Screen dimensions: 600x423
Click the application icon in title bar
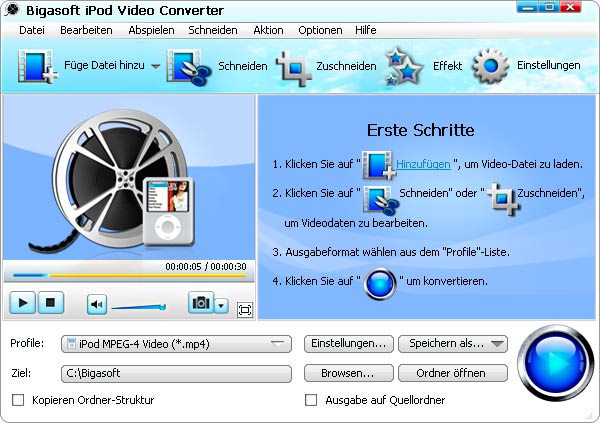click(x=12, y=10)
